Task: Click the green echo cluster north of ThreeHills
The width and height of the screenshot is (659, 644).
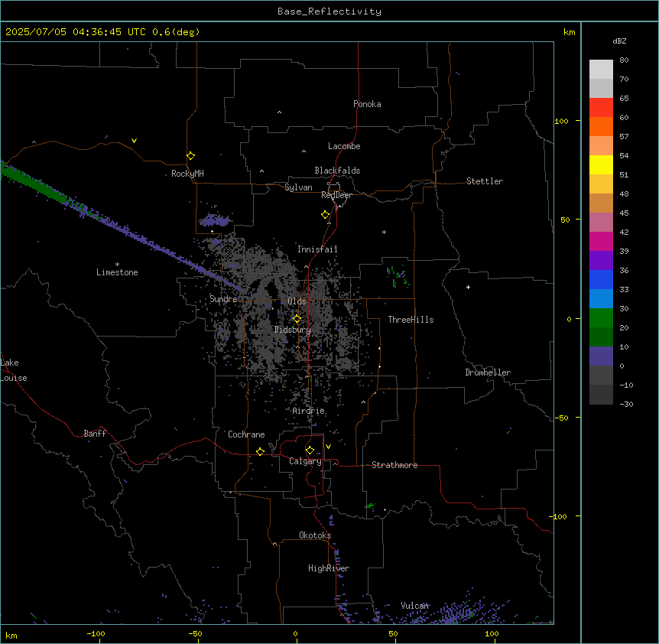Action: [398, 277]
